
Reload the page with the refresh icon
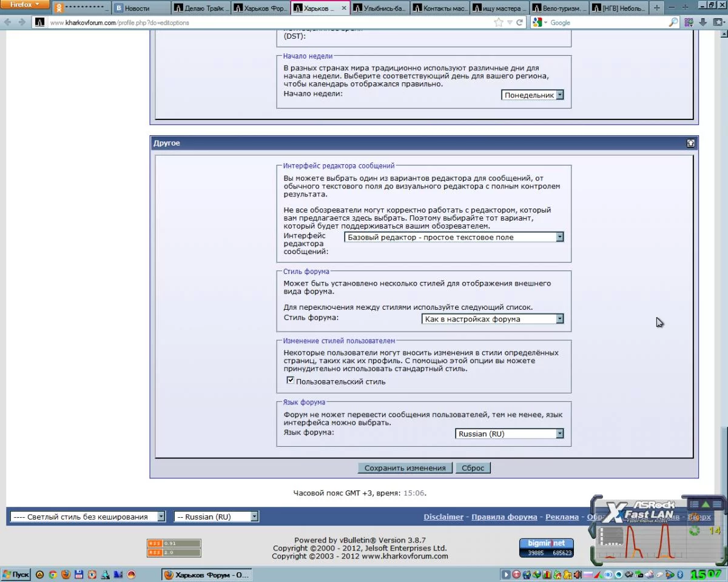tap(520, 22)
